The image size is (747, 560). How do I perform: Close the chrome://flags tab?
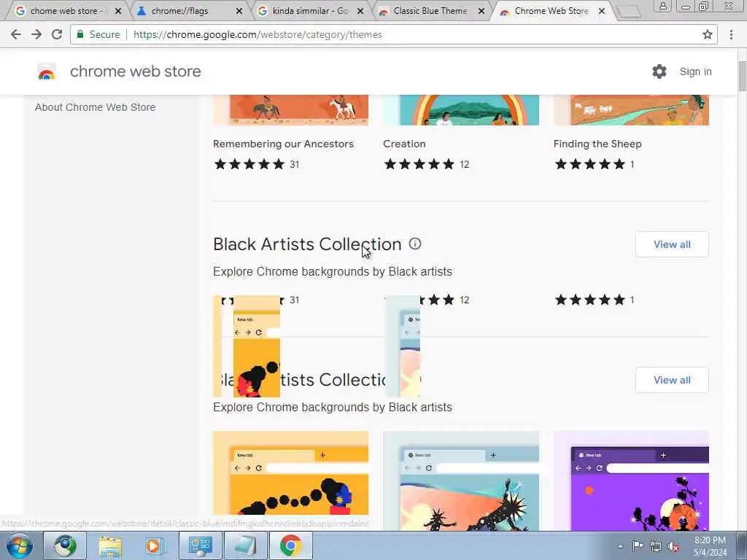click(x=239, y=10)
